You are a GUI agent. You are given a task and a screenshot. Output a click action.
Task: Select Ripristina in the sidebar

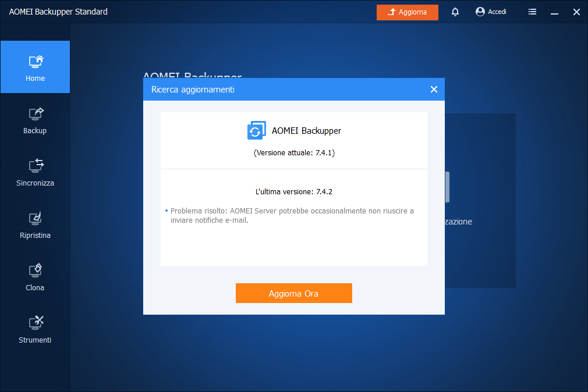pyautogui.click(x=36, y=225)
